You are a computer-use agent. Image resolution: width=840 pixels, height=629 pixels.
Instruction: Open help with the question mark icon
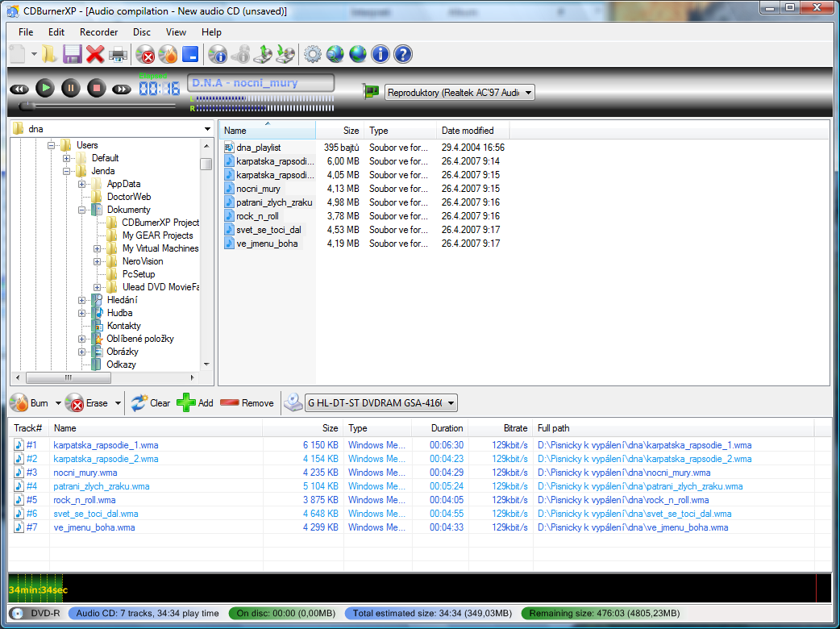[x=403, y=54]
